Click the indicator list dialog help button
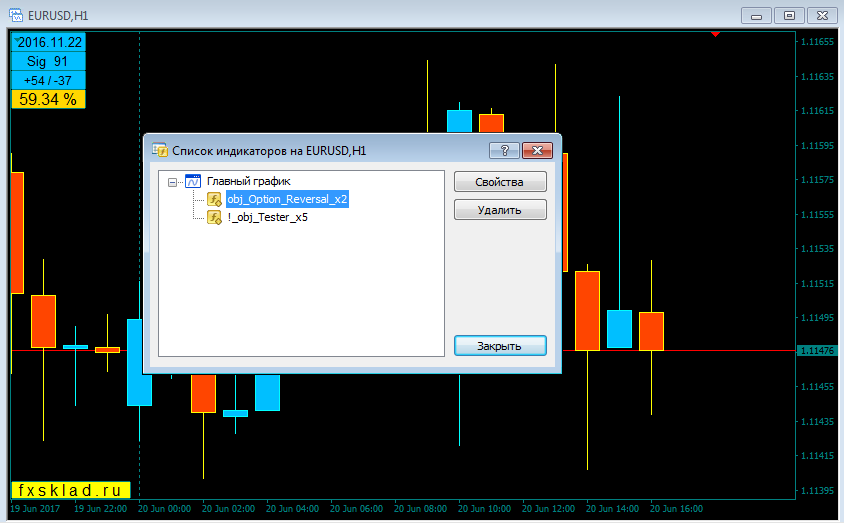The image size is (844, 523). click(x=504, y=151)
